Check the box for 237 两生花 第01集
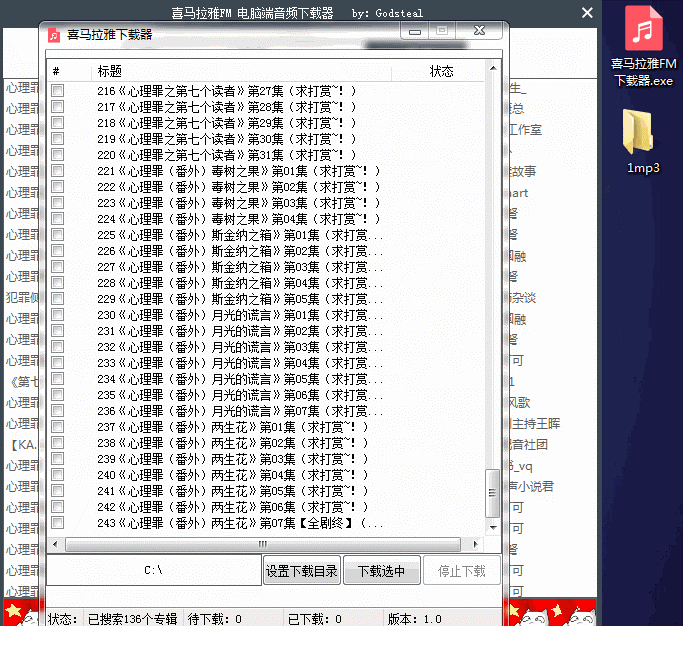Screen dimensions: 683x649 point(57,427)
